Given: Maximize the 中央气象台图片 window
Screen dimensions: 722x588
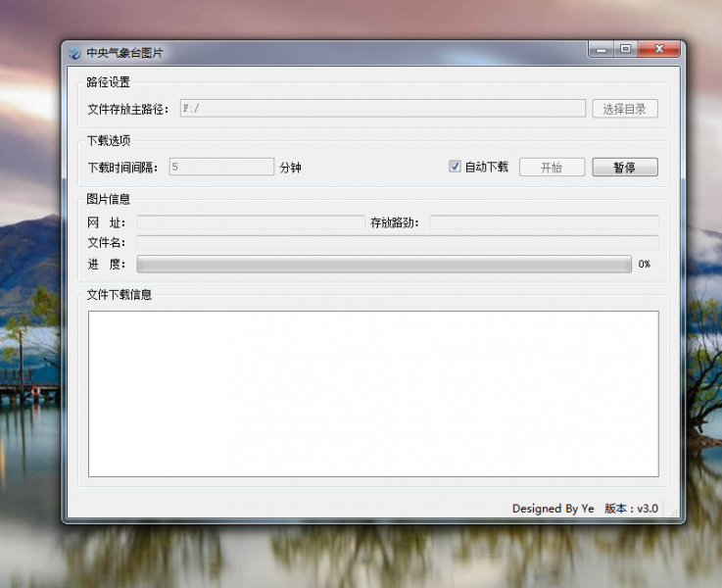Looking at the screenshot, I should [625, 49].
